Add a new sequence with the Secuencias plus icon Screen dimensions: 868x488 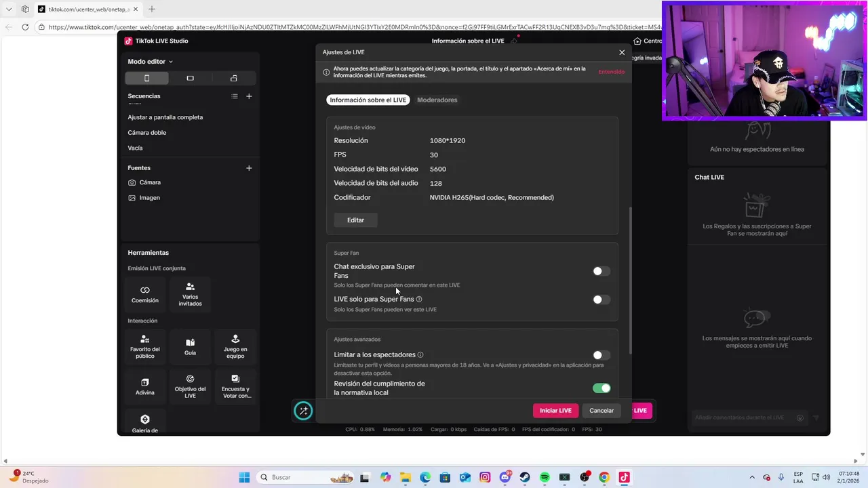[x=249, y=96]
